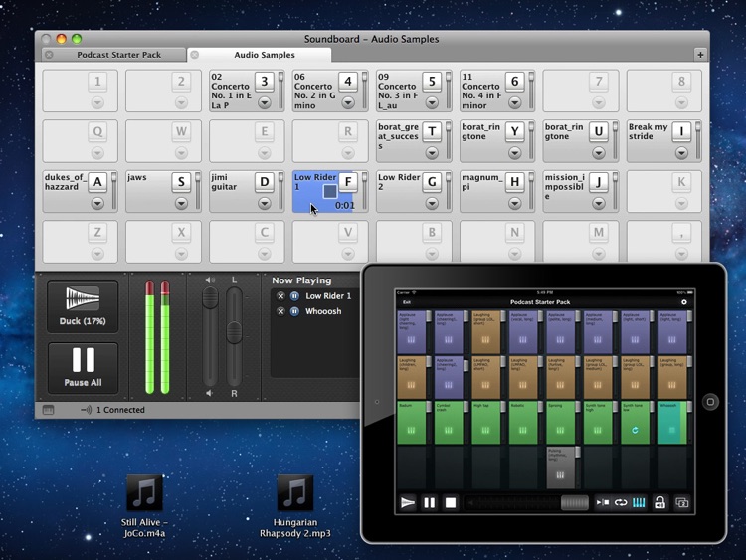The height and width of the screenshot is (560, 746).
Task: Tap the Sproing pad on iPad
Action: 560,423
